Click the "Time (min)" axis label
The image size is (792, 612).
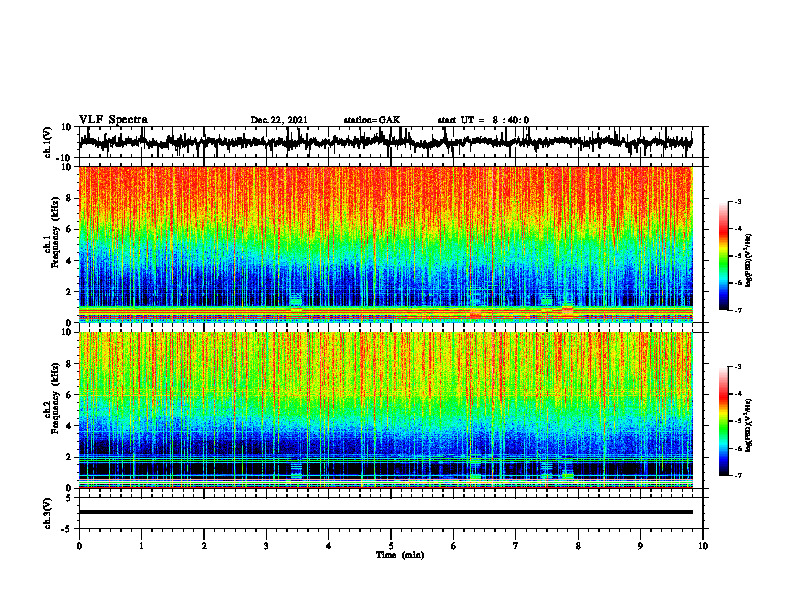[x=400, y=555]
